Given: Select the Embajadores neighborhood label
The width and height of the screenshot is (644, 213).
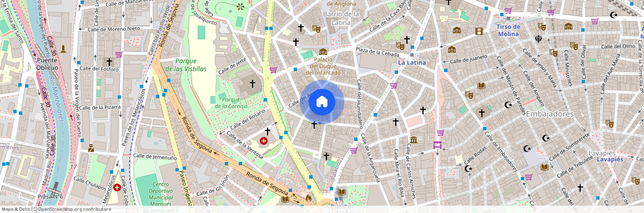Looking at the screenshot, I should (x=550, y=114).
